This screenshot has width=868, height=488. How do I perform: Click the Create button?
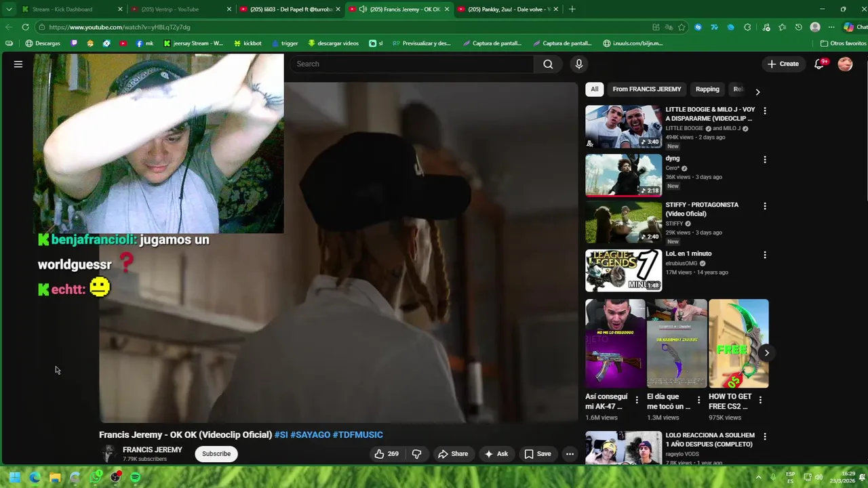[x=783, y=64]
